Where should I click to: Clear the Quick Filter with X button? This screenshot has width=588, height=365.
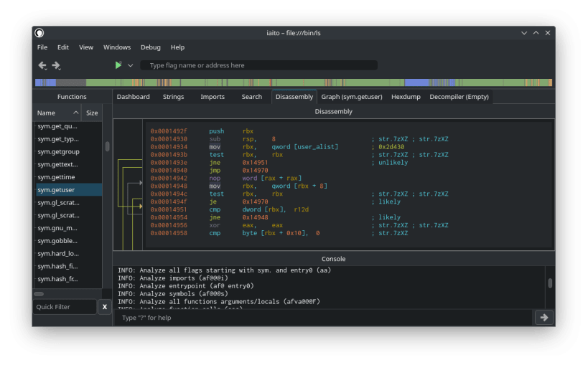pyautogui.click(x=104, y=307)
